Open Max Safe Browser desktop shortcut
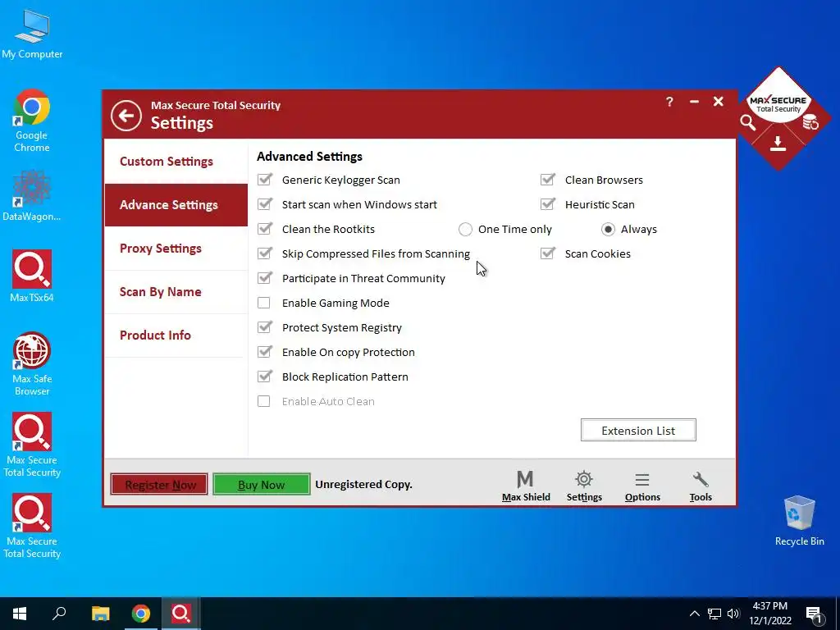The width and height of the screenshot is (840, 630). pos(32,364)
